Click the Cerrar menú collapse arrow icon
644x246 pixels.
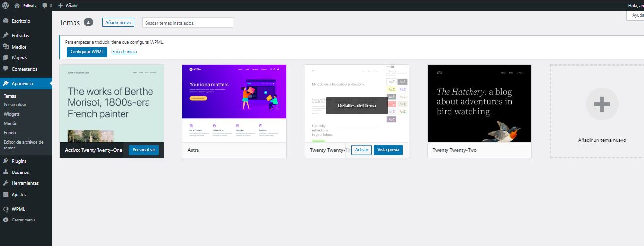(5, 220)
